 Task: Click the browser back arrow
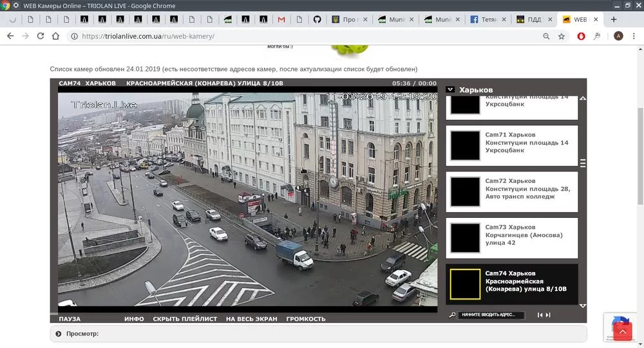(10, 36)
